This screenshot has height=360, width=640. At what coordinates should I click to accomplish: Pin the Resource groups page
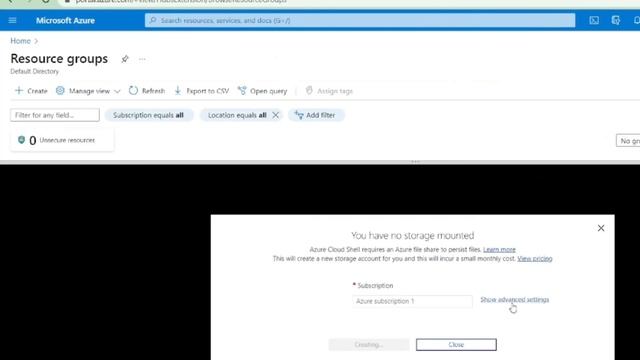tap(125, 59)
